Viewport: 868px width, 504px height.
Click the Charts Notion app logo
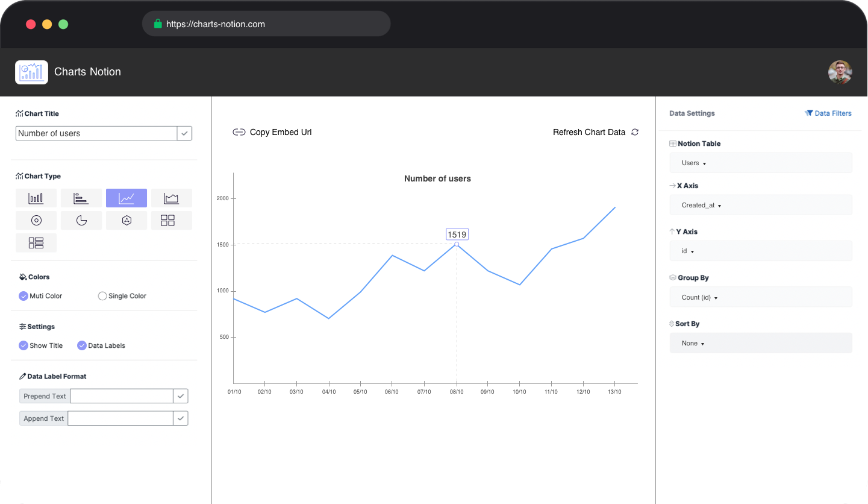31,72
